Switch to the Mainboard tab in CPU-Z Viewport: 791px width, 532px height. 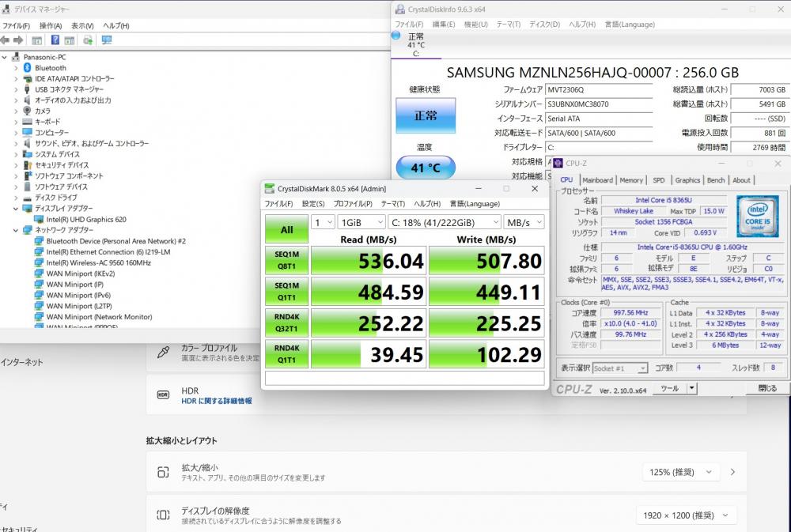point(597,180)
